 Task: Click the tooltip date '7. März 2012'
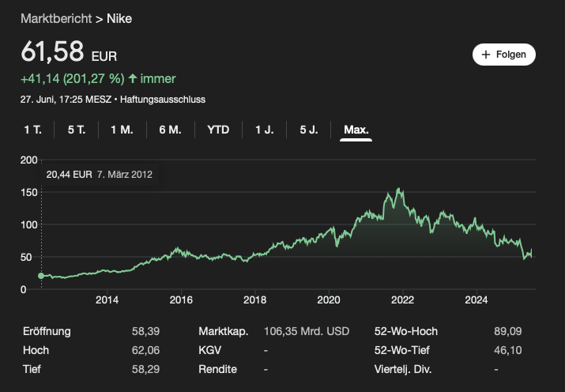click(x=125, y=175)
